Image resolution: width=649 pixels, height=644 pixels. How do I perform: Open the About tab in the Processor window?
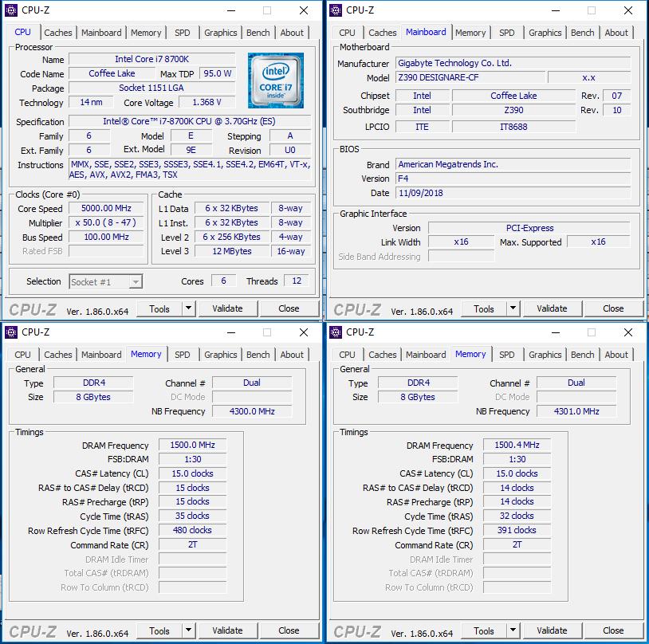point(292,33)
